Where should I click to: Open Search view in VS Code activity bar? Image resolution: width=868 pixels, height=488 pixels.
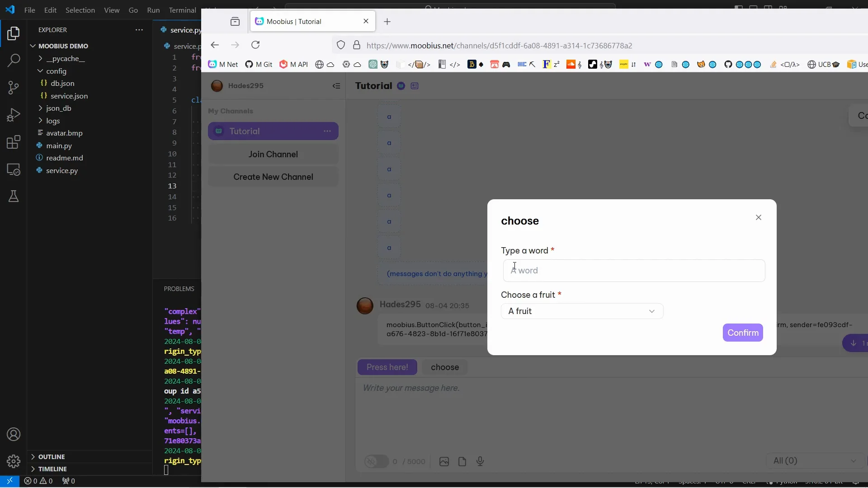(x=14, y=60)
